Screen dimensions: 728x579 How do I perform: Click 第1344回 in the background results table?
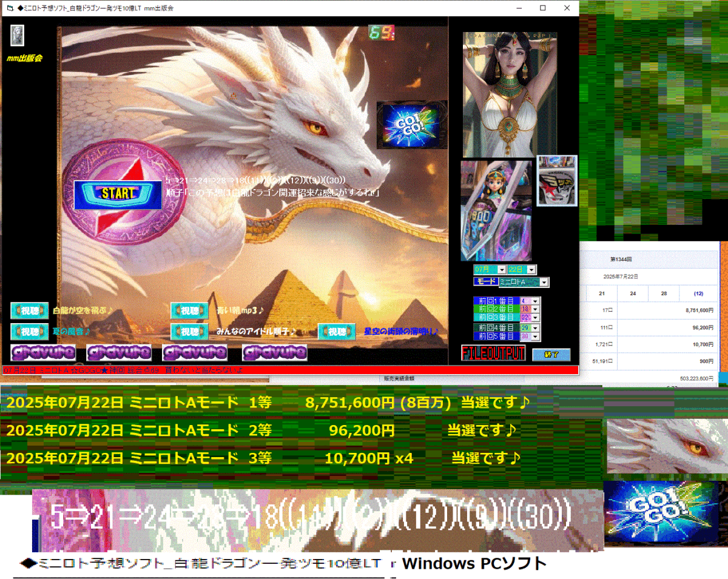coord(621,259)
